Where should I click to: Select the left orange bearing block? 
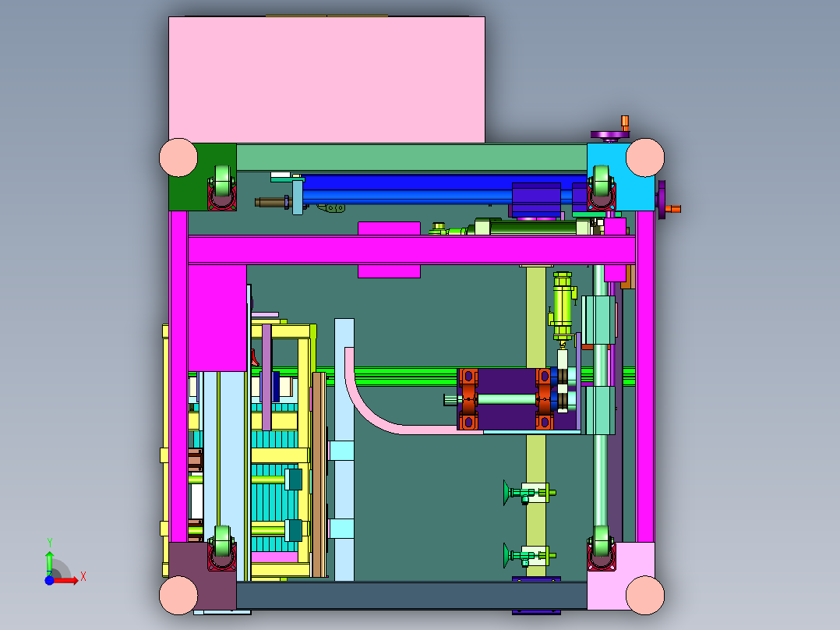(x=468, y=399)
